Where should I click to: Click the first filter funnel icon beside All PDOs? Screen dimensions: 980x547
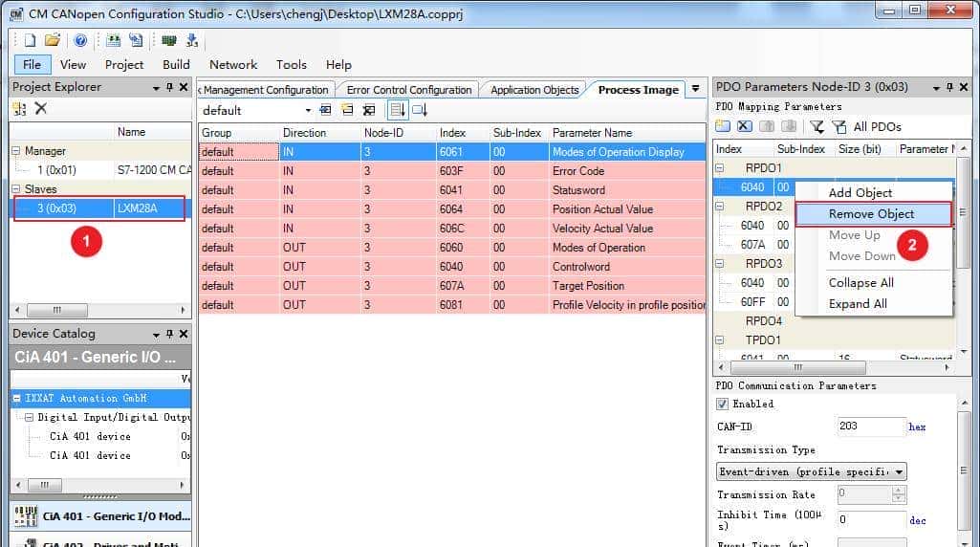pos(817,126)
